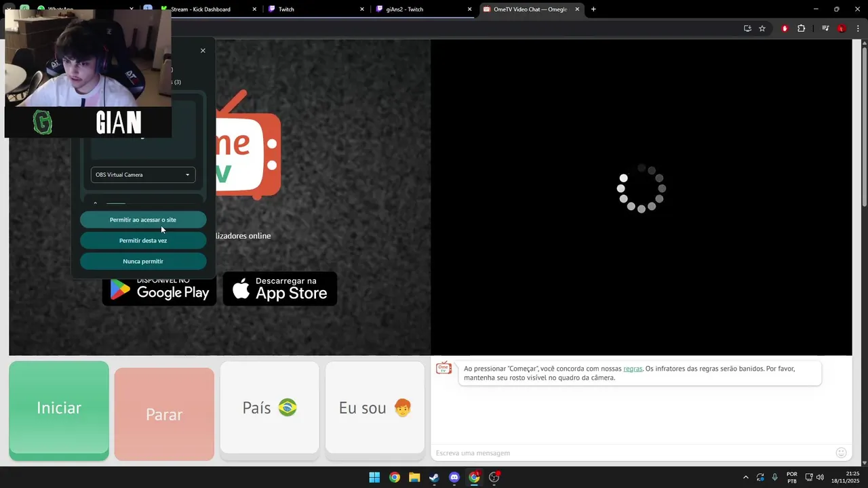This screenshot has width=868, height=488.
Task: Click the Parar button
Action: (164, 414)
